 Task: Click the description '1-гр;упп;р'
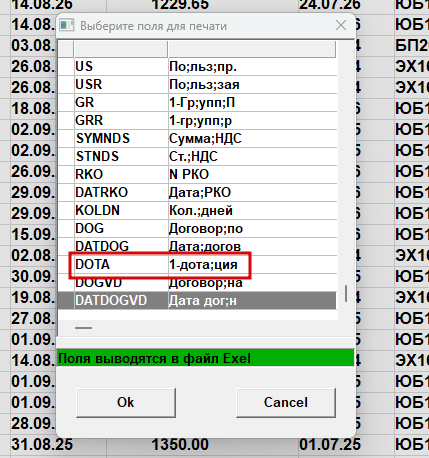click(x=200, y=121)
